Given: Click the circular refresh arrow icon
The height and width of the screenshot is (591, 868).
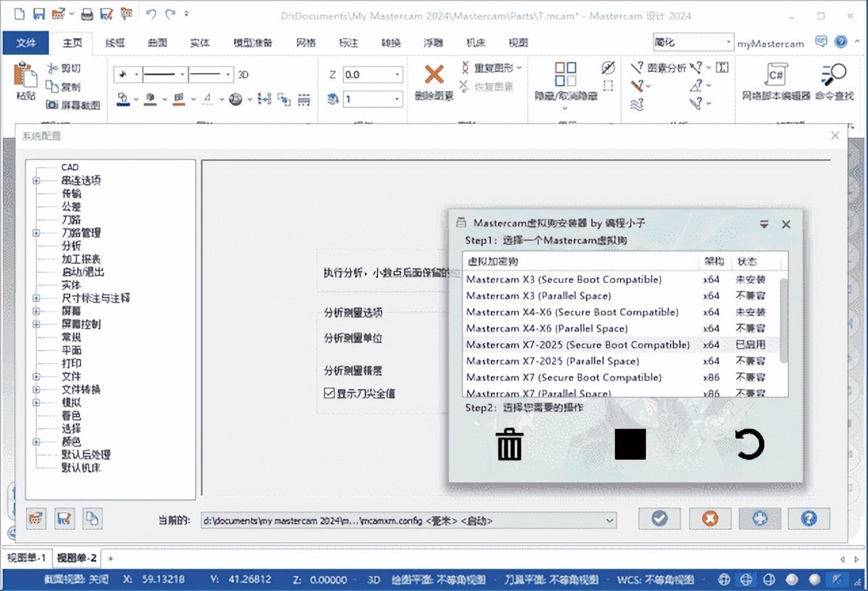Looking at the screenshot, I should click(x=749, y=445).
